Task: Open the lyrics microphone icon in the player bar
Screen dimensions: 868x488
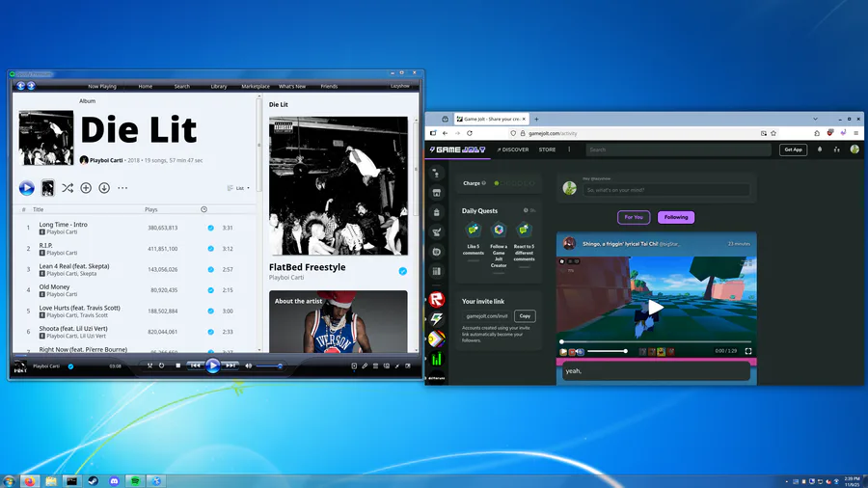Action: tap(365, 366)
